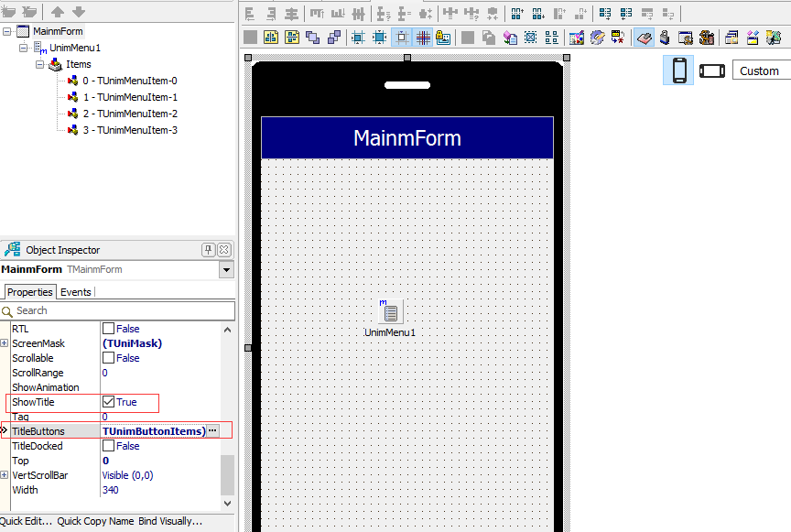The image size is (791, 532).
Task: Click the Quick Copy Name link
Action: (95, 521)
